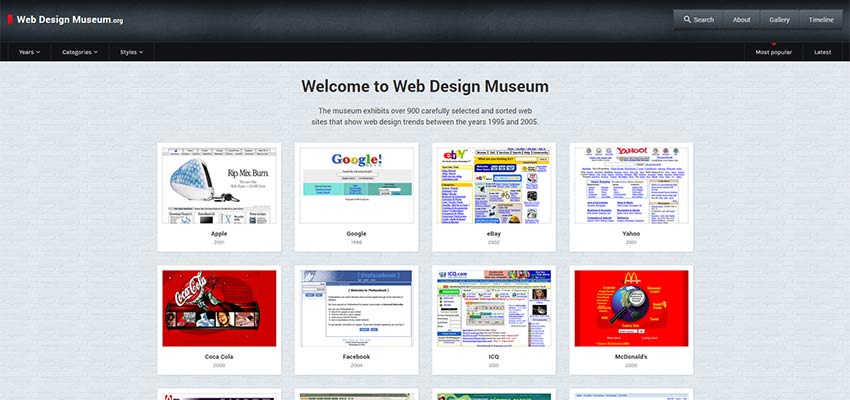Click the Facebook title link
This screenshot has height=400, width=850.
click(357, 357)
